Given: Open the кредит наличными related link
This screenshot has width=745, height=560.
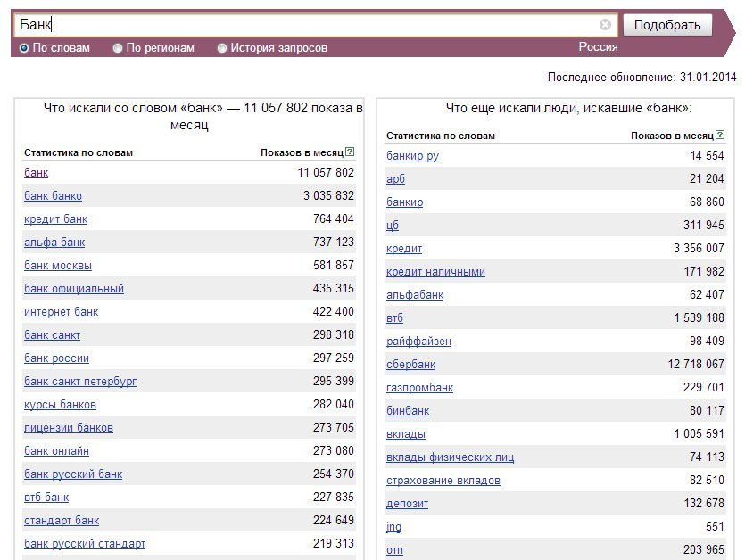Looking at the screenshot, I should [x=435, y=272].
